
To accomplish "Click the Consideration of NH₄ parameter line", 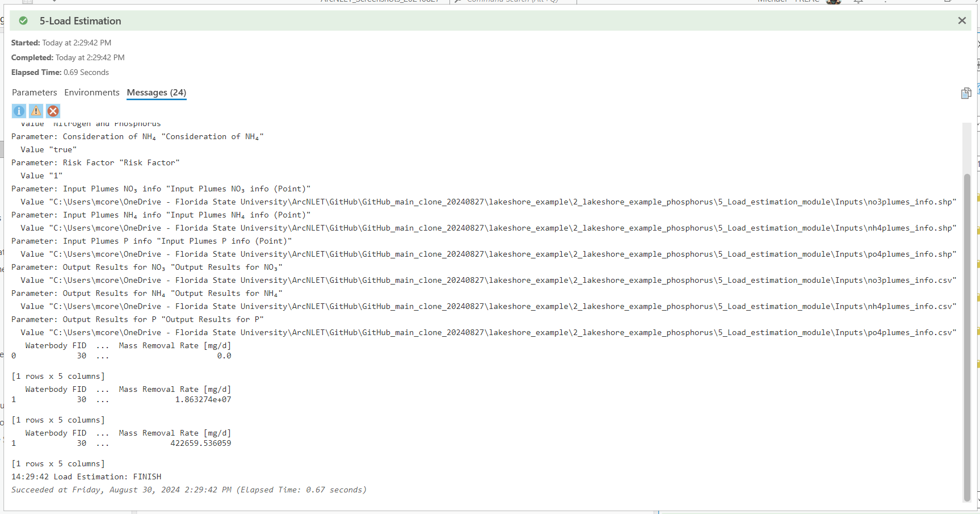I will click(x=137, y=136).
